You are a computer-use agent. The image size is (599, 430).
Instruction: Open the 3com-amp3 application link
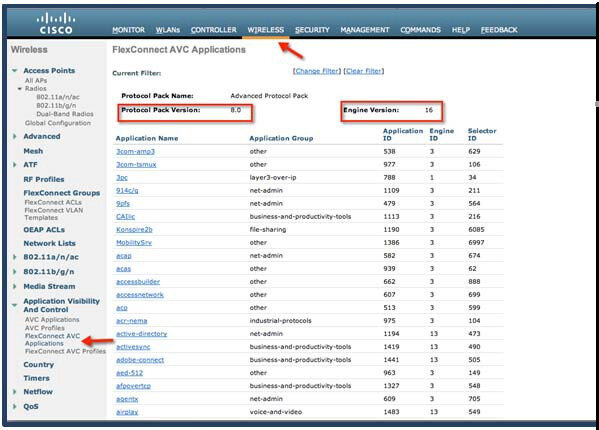135,152
